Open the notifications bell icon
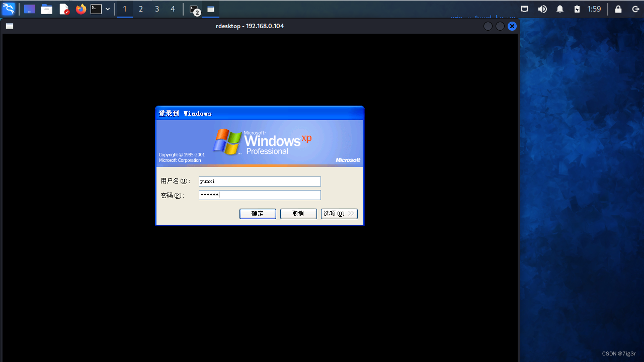This screenshot has width=644, height=362. tap(560, 9)
